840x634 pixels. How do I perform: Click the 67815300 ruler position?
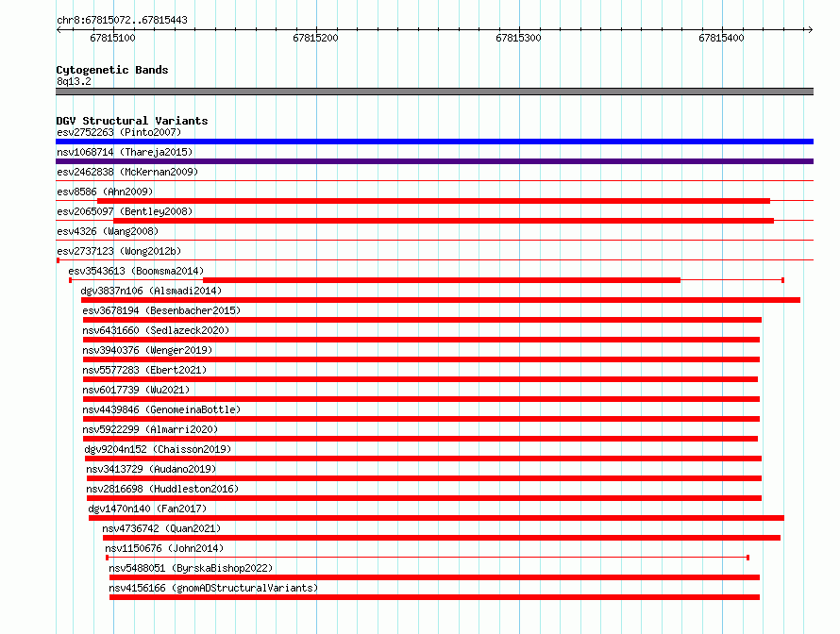tap(518, 38)
